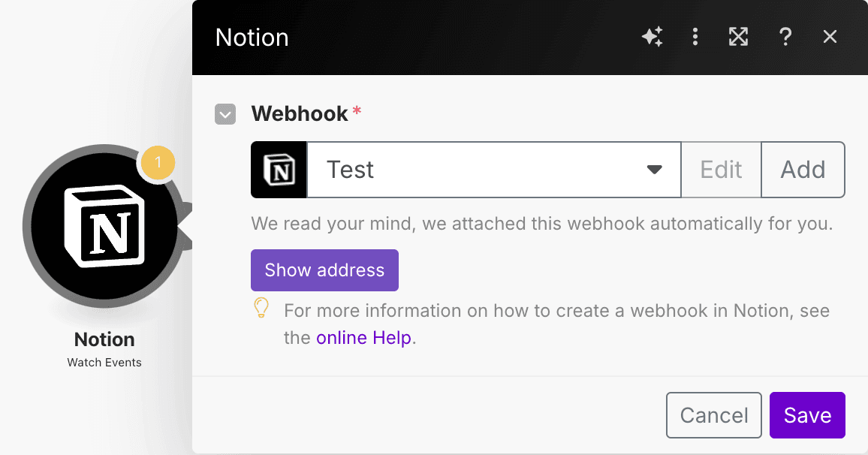Open the Test webhook dropdown
The width and height of the screenshot is (868, 455).
[481, 170]
